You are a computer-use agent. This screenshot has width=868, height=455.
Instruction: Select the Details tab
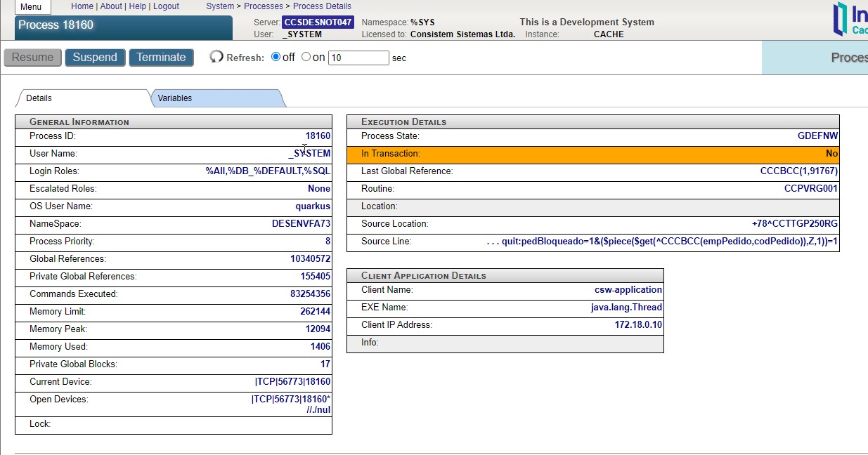(39, 98)
